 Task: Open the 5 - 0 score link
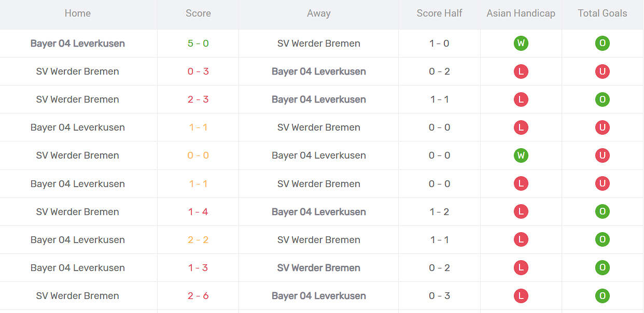point(198,44)
